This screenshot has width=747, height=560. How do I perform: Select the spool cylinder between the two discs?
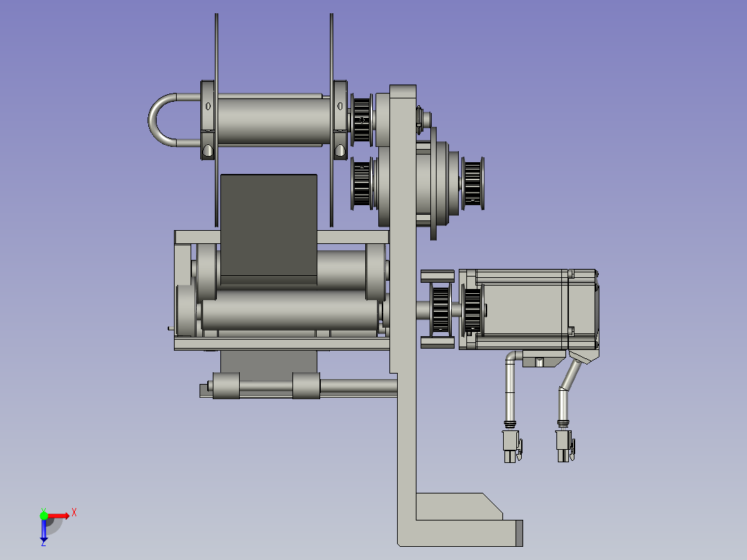tap(274, 120)
